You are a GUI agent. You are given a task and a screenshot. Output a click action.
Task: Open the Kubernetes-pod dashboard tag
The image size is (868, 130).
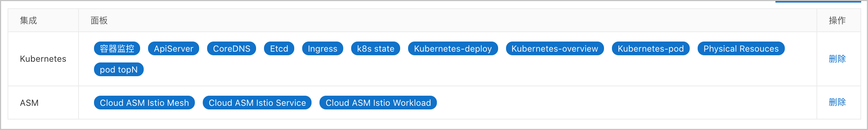click(x=651, y=48)
